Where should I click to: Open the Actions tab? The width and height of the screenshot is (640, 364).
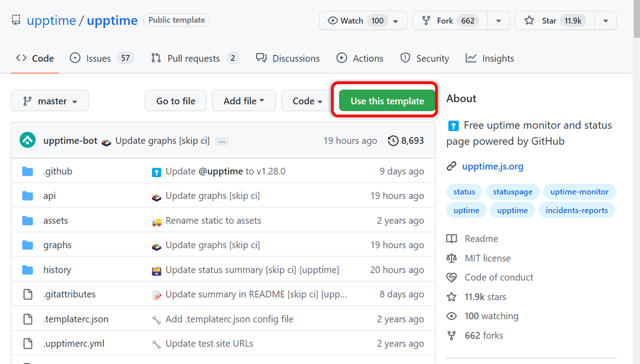[x=360, y=58]
